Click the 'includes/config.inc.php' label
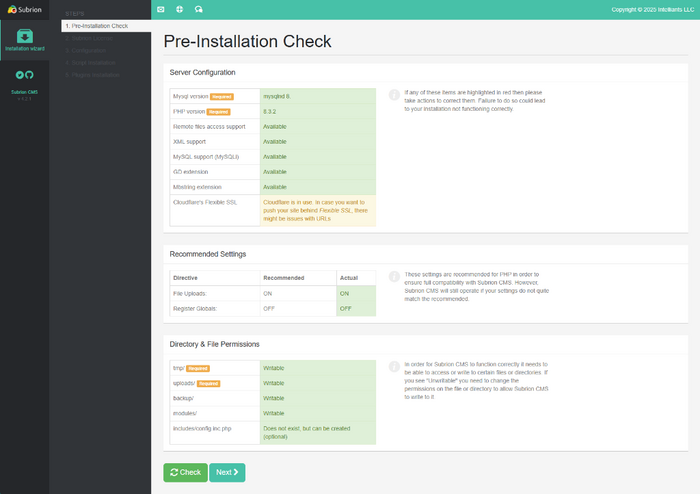700x494 pixels. point(202,428)
